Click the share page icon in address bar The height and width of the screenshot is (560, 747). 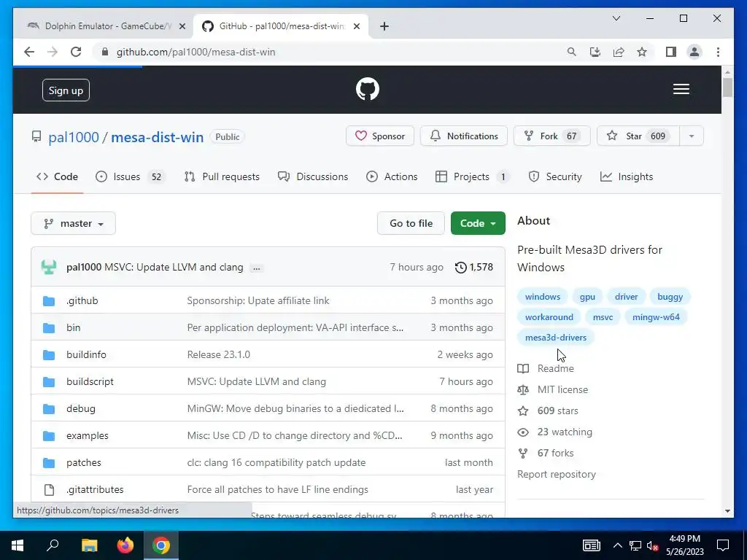coord(619,52)
